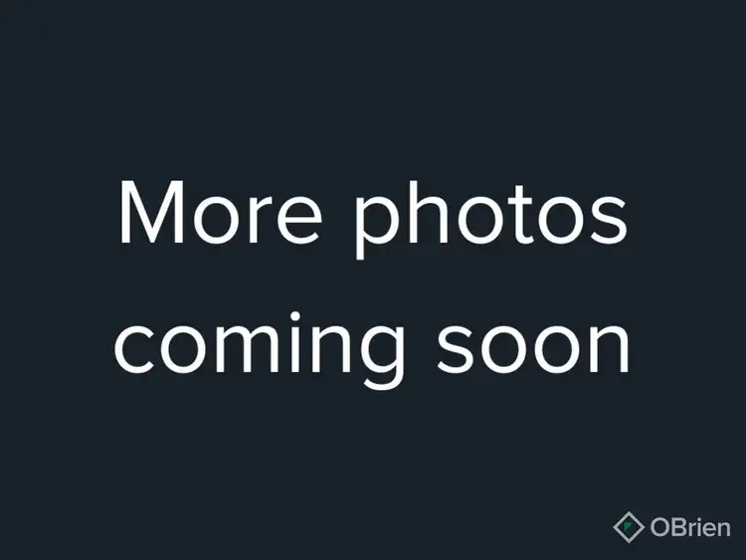Click the OBrien watermark text
The width and height of the screenshot is (746, 560).
point(690,527)
